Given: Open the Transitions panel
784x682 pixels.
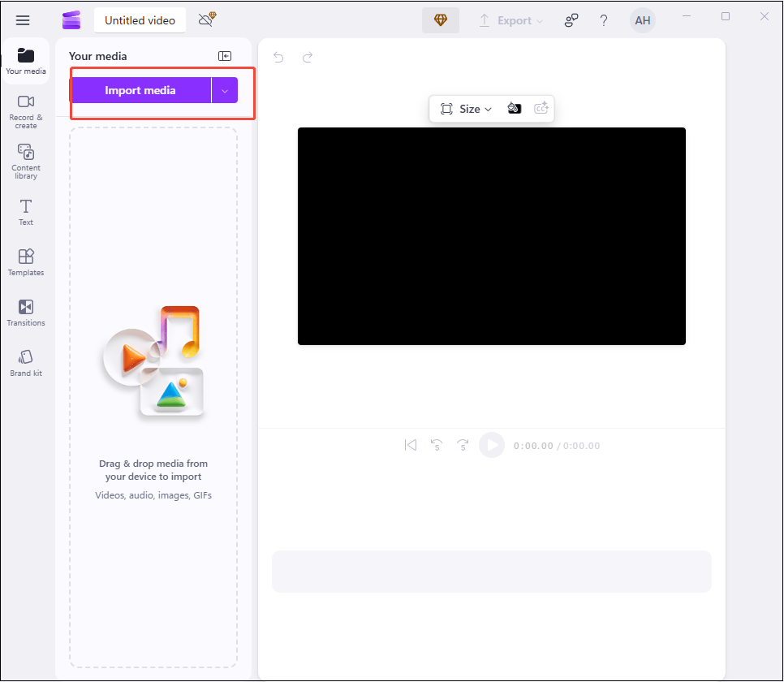Looking at the screenshot, I should point(25,312).
